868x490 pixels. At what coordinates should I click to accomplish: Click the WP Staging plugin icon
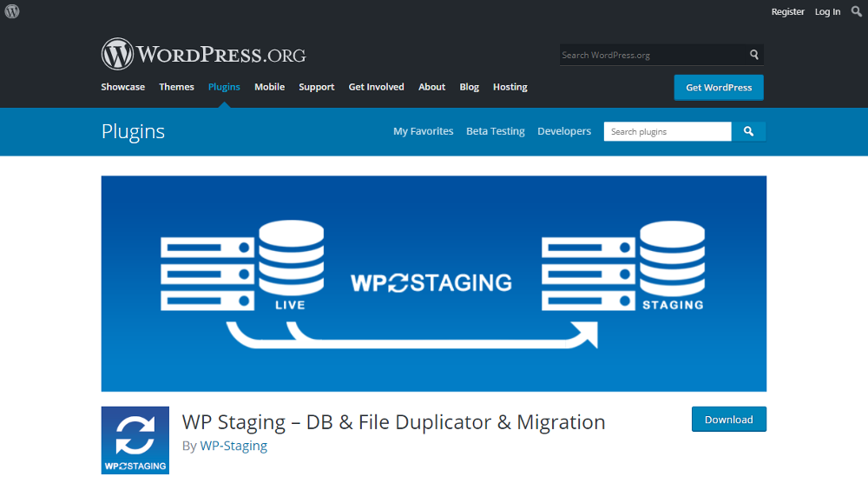135,440
